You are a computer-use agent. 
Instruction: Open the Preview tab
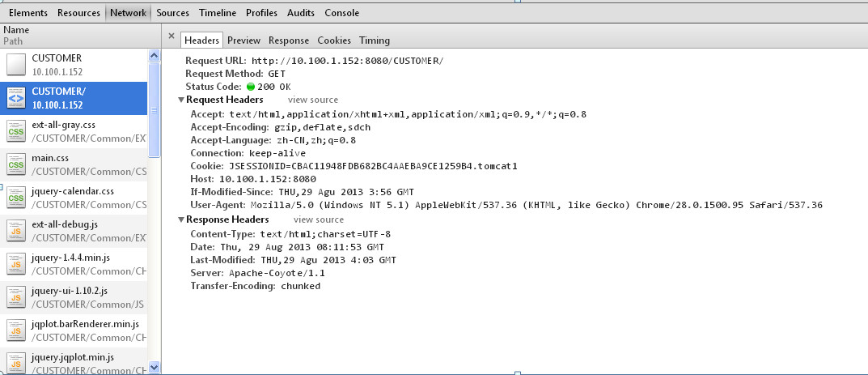point(243,40)
